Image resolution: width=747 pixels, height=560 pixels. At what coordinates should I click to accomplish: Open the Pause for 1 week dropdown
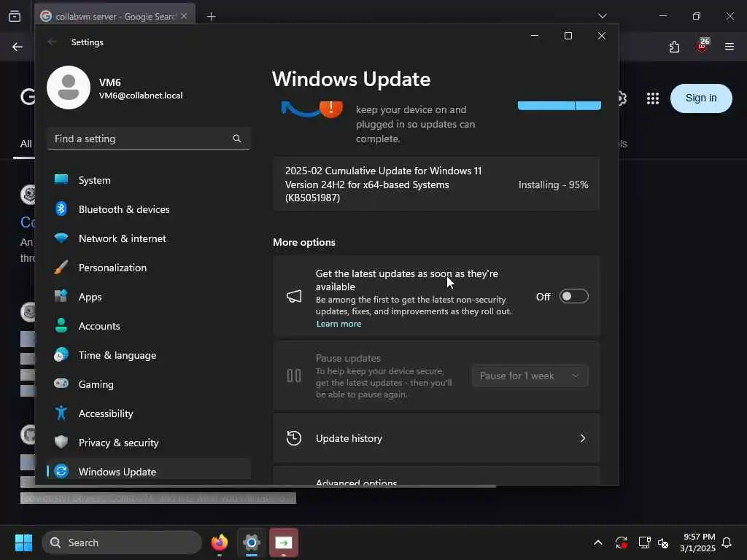point(530,376)
